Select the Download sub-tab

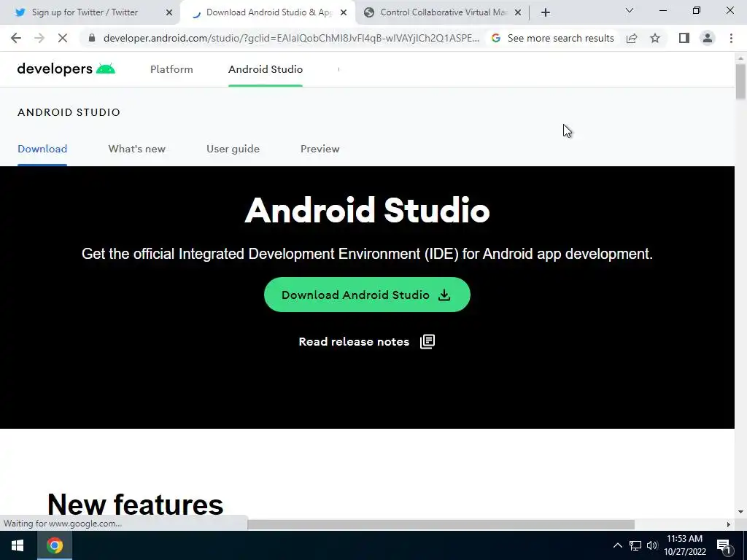pos(42,149)
